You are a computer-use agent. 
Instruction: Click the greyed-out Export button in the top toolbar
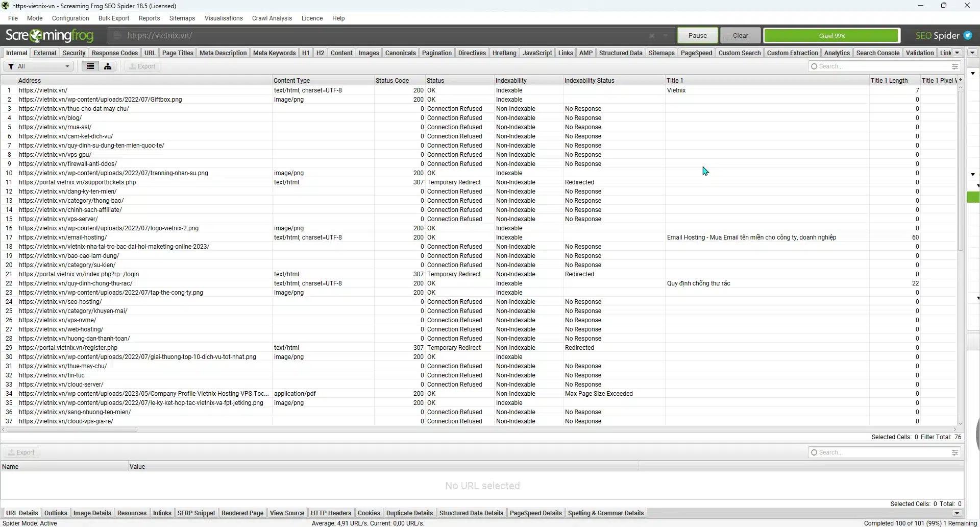[142, 66]
